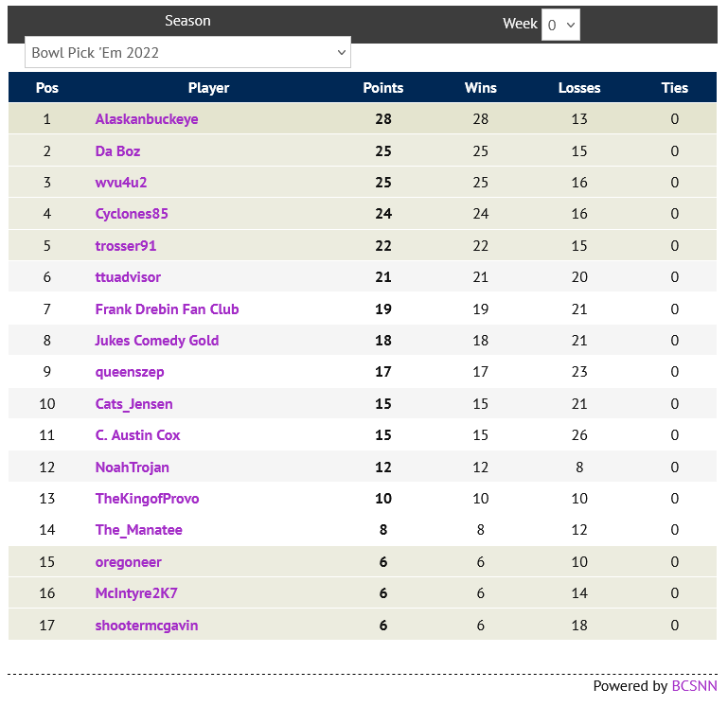Image resolution: width=728 pixels, height=706 pixels.
Task: Open Jukes Comedy Gold player link
Action: (157, 341)
